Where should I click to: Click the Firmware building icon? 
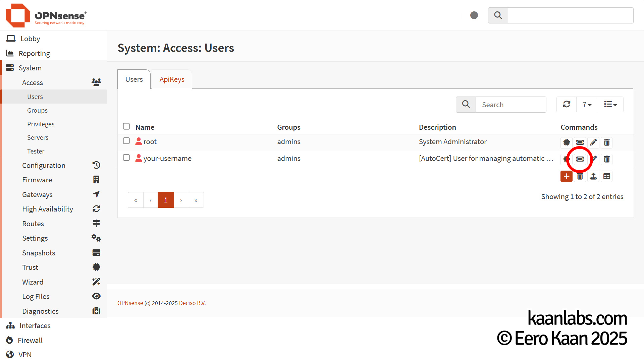[96, 180]
